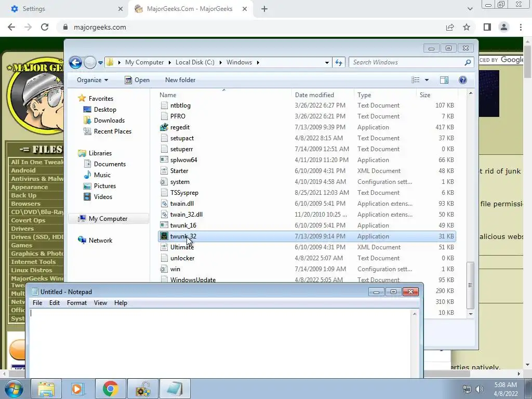Switch to the Settings browser tab
The width and height of the screenshot is (532, 399).
pos(64,9)
